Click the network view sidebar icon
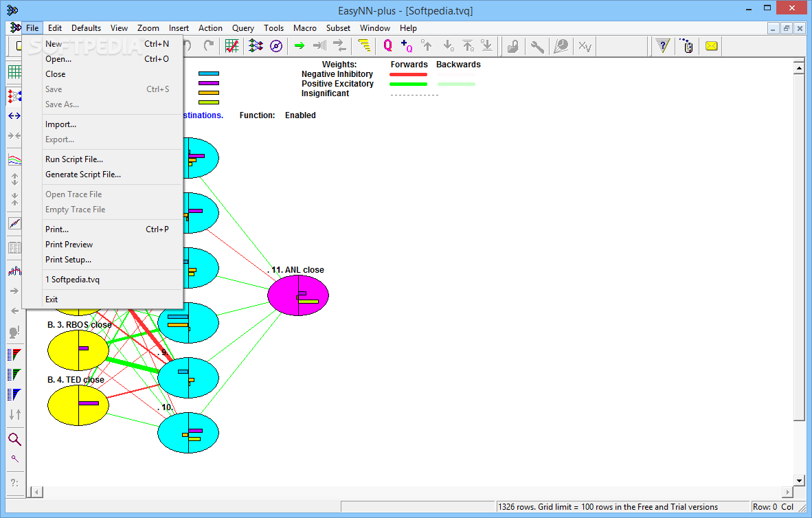Image resolution: width=812 pixels, height=518 pixels. (x=14, y=95)
